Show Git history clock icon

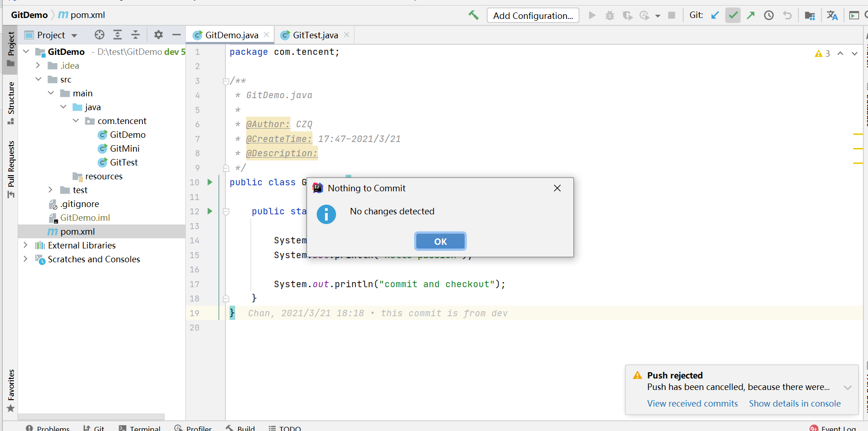[769, 15]
